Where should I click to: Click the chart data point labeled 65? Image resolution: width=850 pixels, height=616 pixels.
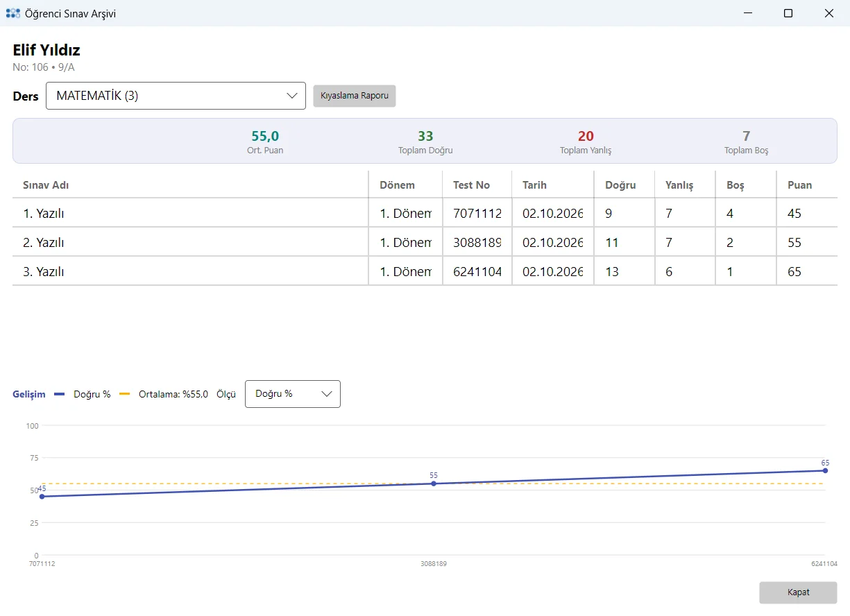point(825,470)
